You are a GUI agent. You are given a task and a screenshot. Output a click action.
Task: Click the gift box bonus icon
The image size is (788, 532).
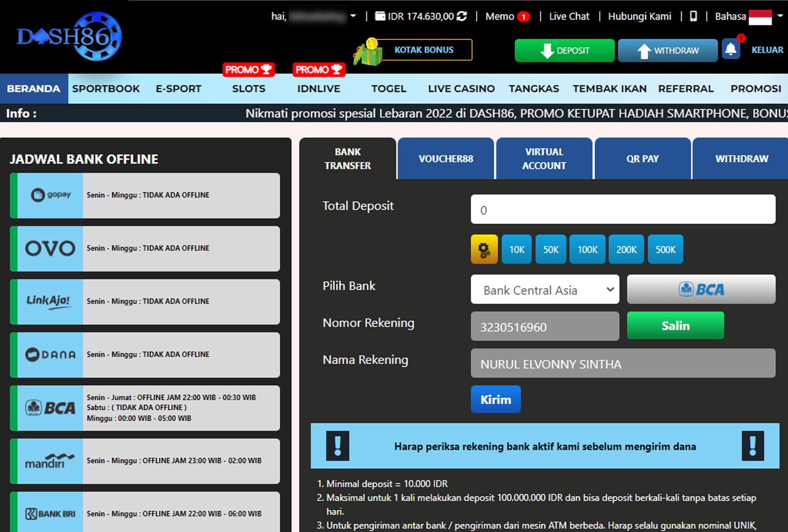pyautogui.click(x=368, y=52)
